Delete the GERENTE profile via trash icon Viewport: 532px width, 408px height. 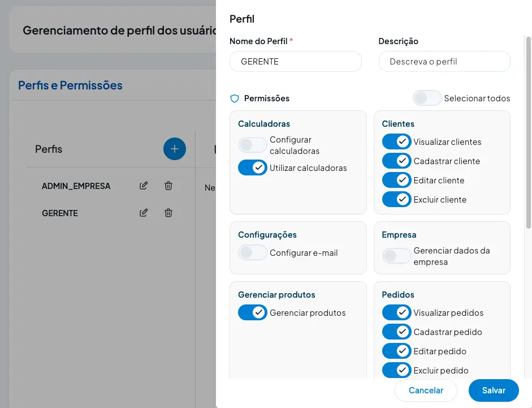[168, 213]
